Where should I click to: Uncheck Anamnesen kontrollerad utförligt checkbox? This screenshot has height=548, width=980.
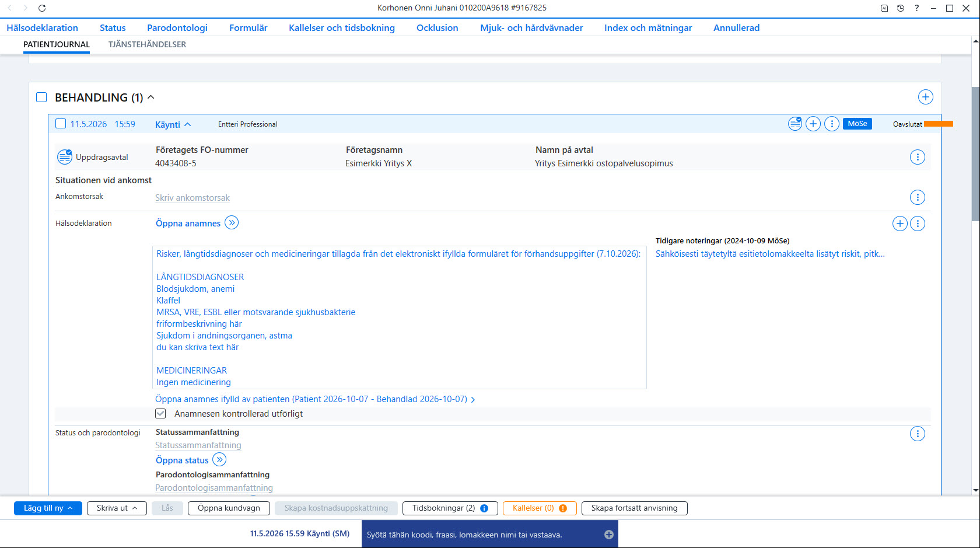click(160, 414)
